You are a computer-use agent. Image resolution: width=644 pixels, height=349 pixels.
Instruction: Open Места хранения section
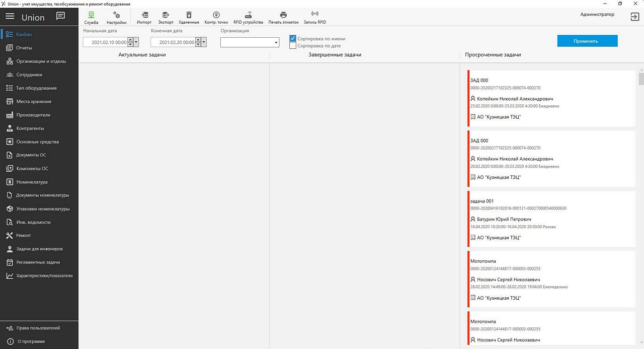tap(39, 101)
